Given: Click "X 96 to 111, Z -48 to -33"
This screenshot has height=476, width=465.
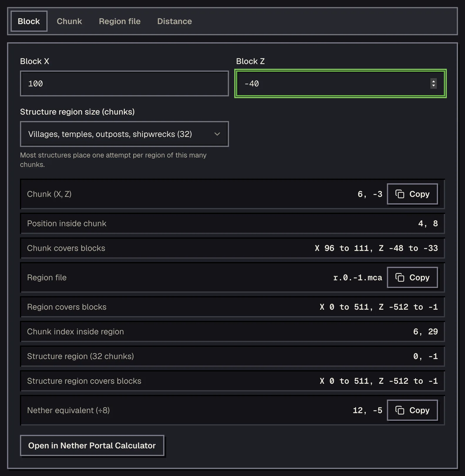Looking at the screenshot, I should click(376, 248).
